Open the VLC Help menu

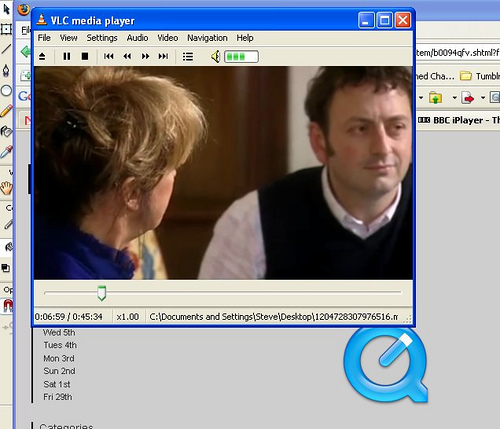(245, 38)
